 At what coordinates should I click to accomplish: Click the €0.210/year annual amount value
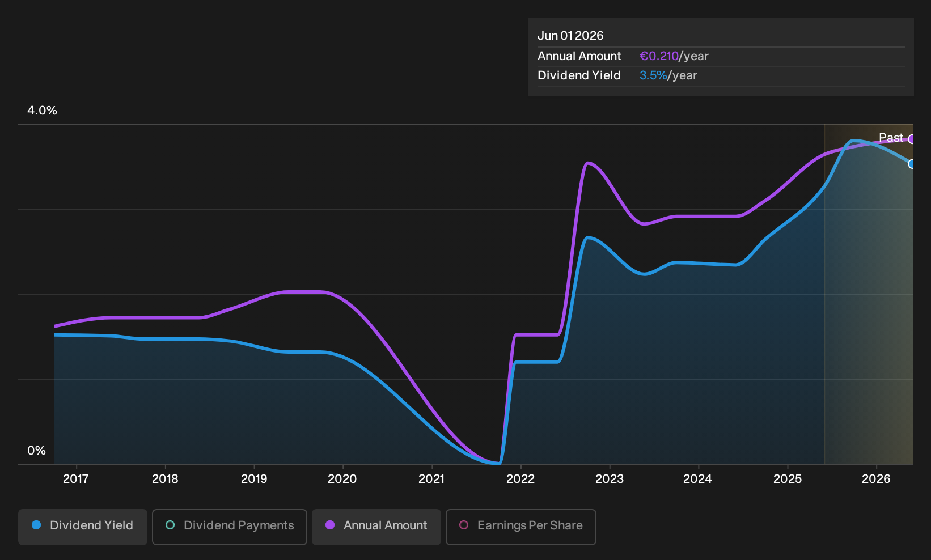[x=674, y=56]
